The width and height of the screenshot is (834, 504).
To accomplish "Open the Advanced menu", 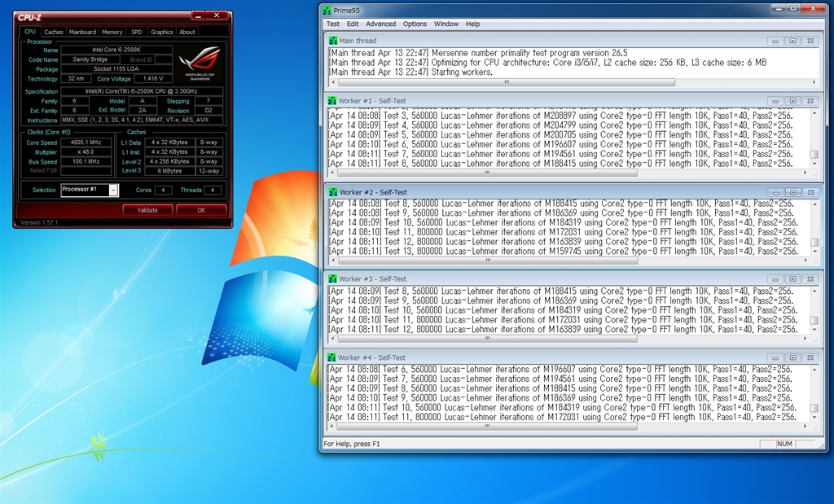I will pyautogui.click(x=381, y=24).
